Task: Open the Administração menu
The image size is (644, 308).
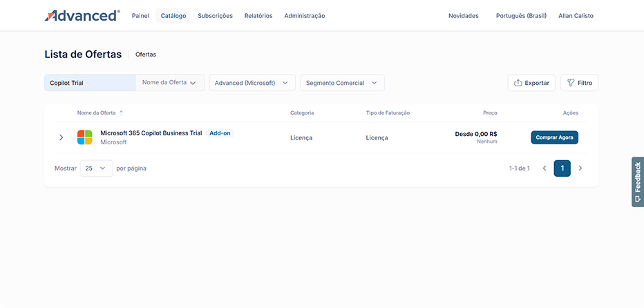Action: point(304,16)
